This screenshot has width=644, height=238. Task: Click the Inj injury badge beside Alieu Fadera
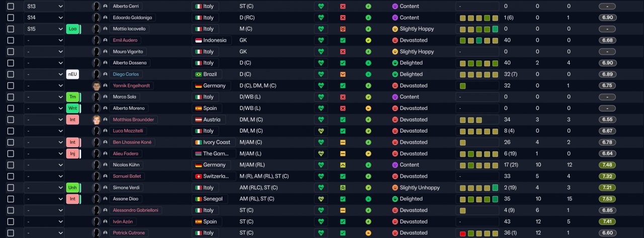pos(72,154)
